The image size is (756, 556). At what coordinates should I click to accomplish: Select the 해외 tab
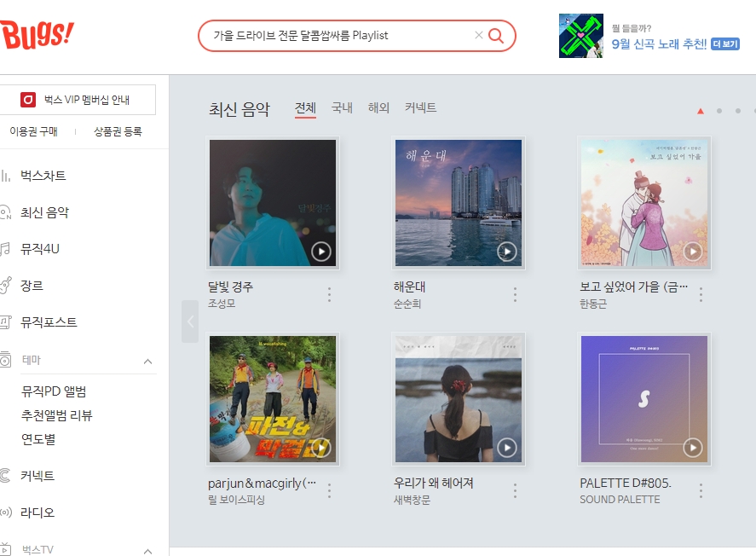378,107
